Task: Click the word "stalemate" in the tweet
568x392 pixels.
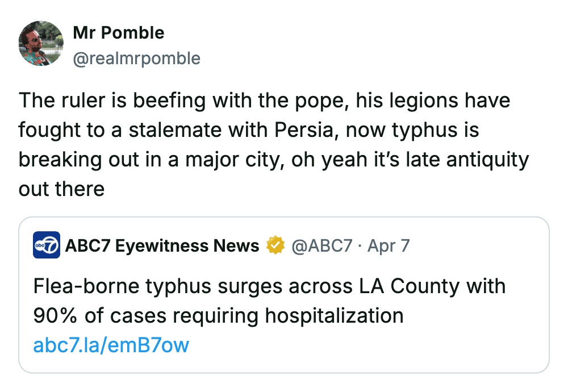Action: click(x=176, y=130)
